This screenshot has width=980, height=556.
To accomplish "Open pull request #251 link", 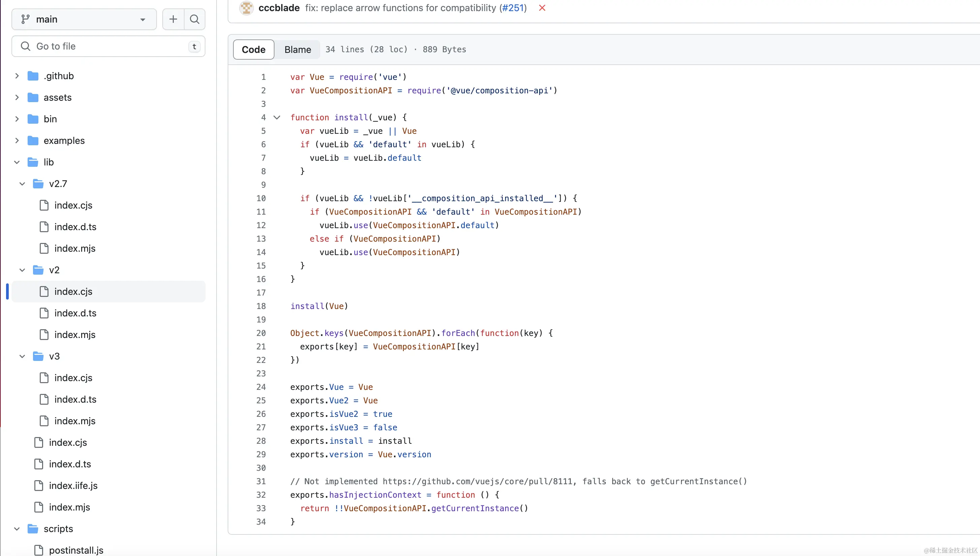I will click(513, 8).
